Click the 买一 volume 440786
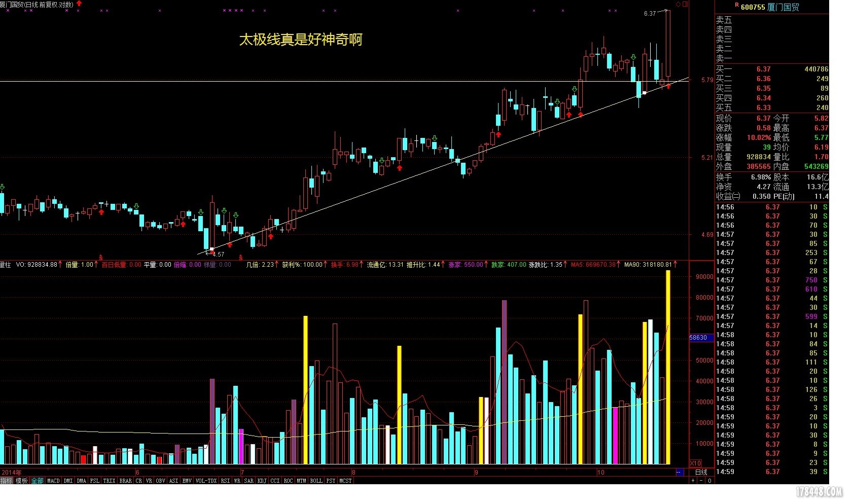853x504 pixels. pyautogui.click(x=816, y=69)
